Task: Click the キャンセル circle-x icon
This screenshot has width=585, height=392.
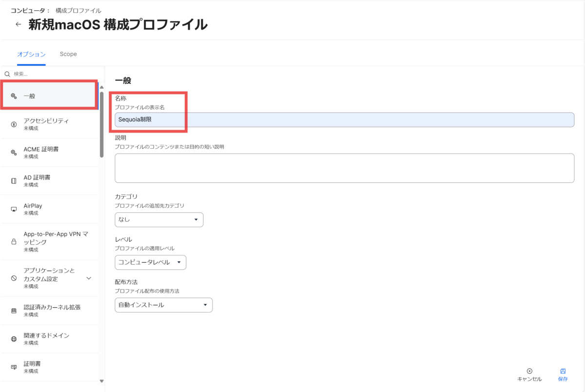Action: click(529, 371)
